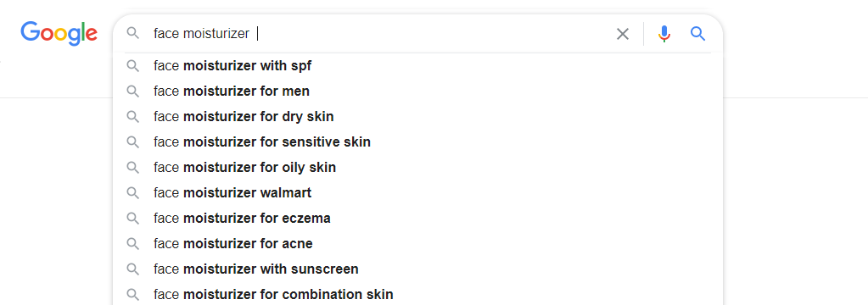Choose face moisturizer for combination skin
This screenshot has height=305, width=868.
click(x=418, y=295)
